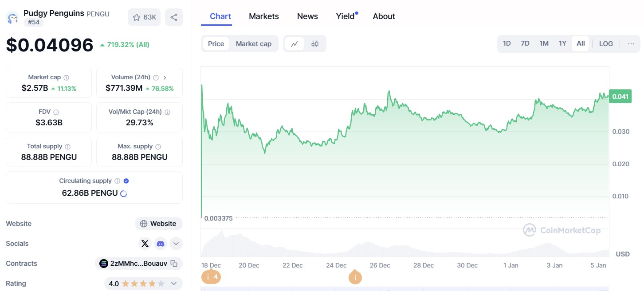Screen dimensions: 644x291
Task: Show Market cap info tooltip icon
Action: [x=66, y=77]
